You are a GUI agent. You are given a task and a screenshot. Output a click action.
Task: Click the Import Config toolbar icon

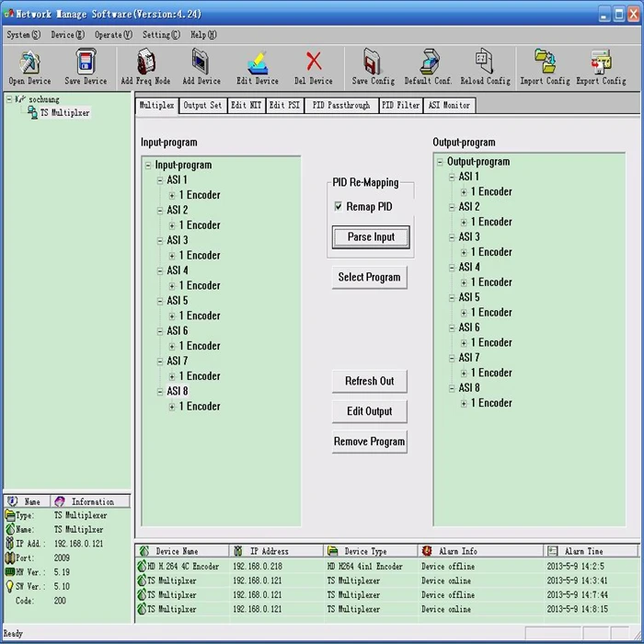coord(545,61)
